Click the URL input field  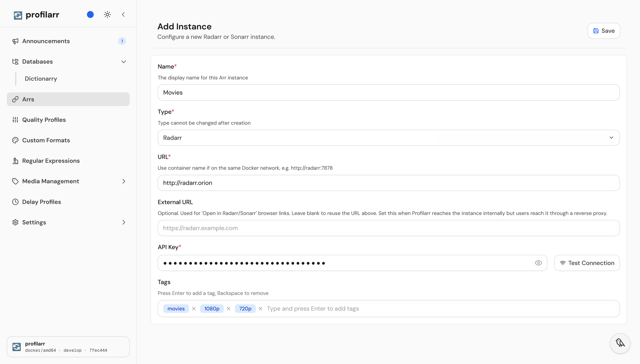click(388, 183)
